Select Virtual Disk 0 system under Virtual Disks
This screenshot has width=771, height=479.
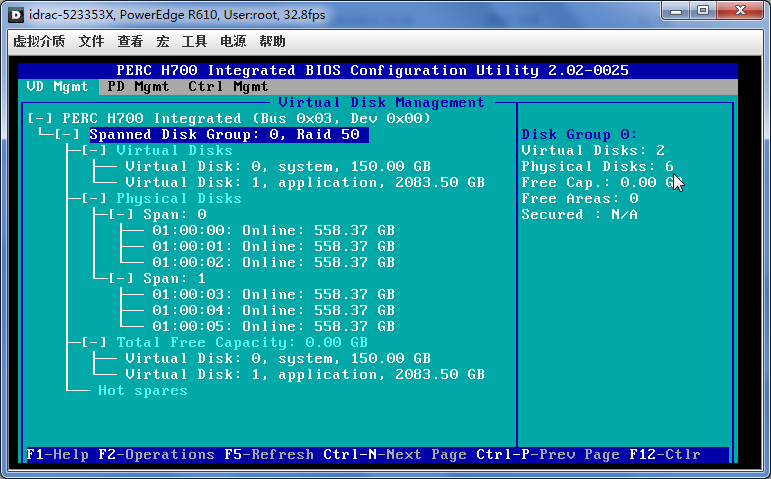point(278,167)
